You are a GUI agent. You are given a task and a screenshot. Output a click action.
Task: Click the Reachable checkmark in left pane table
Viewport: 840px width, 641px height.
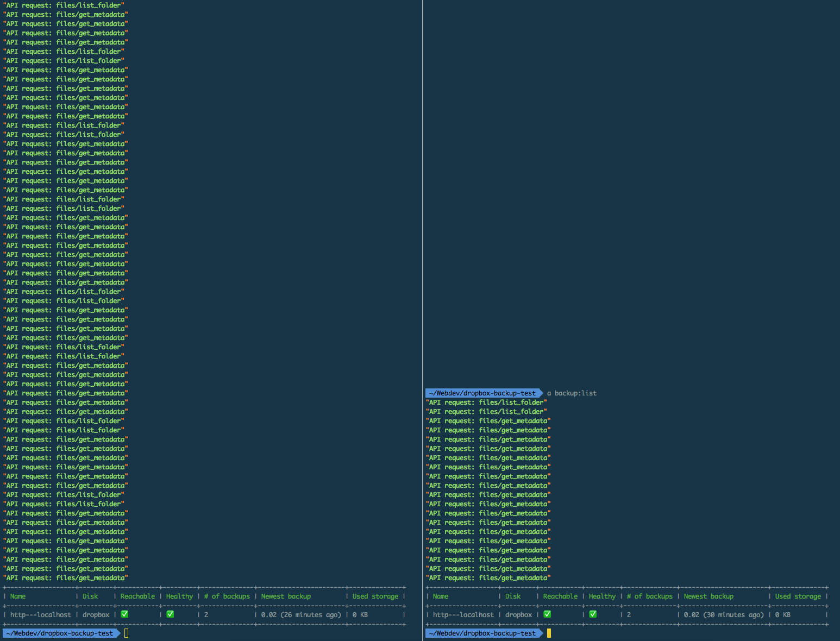pyautogui.click(x=124, y=614)
